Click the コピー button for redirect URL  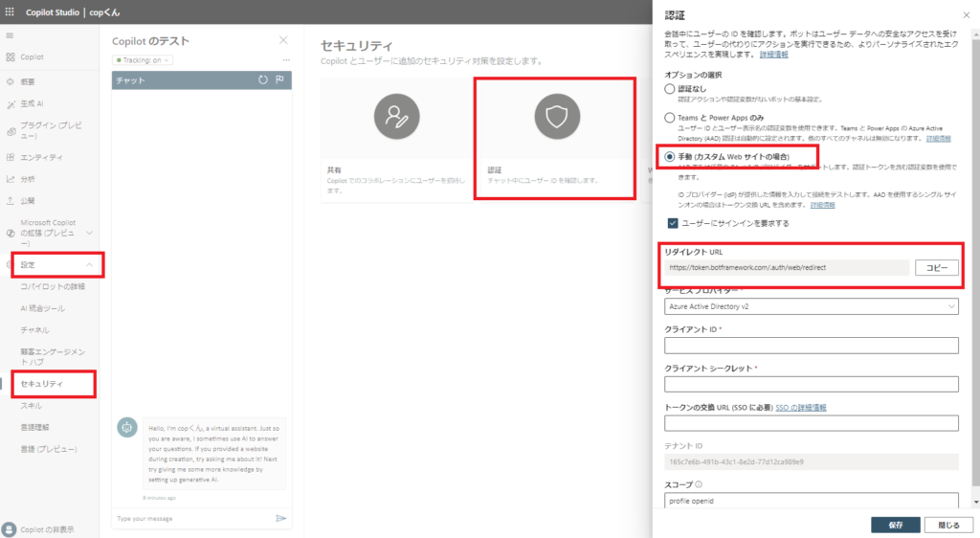point(936,267)
